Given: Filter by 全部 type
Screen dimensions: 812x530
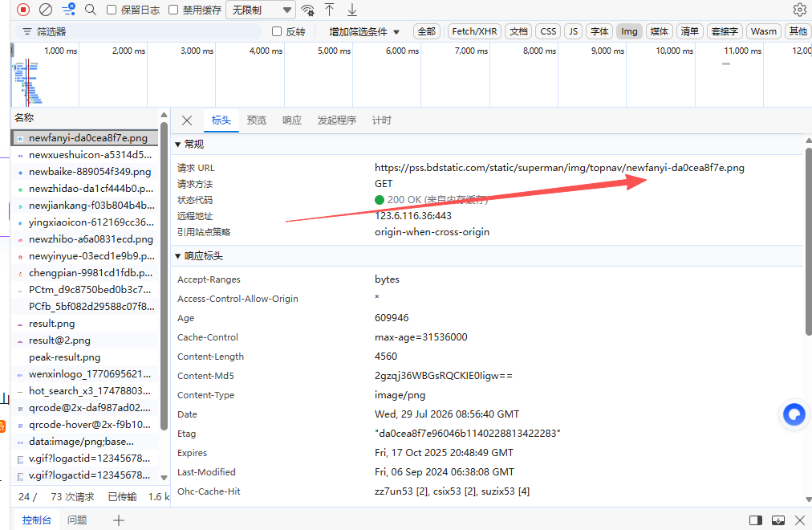Looking at the screenshot, I should point(426,31).
